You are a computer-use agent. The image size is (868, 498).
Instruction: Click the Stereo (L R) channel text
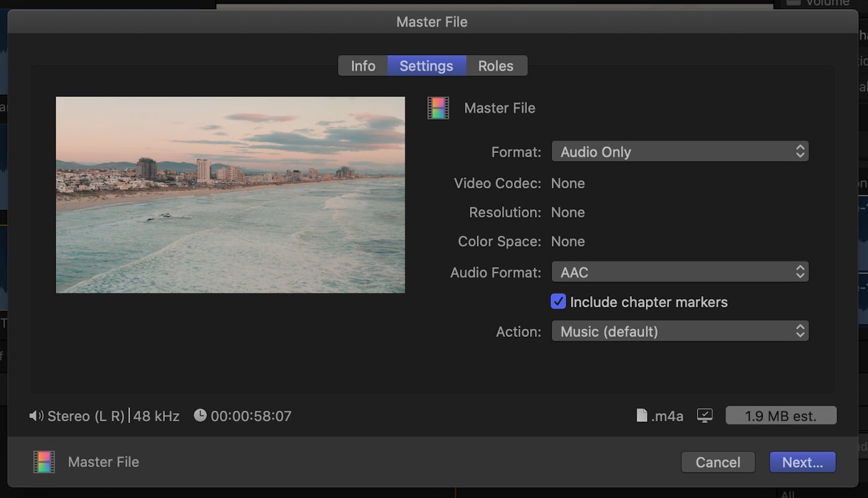point(86,416)
